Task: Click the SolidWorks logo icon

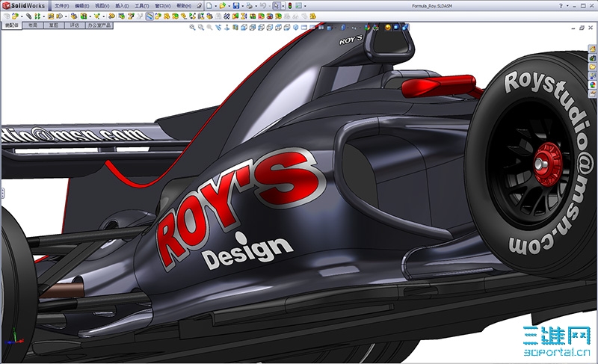Action: pyautogui.click(x=6, y=5)
